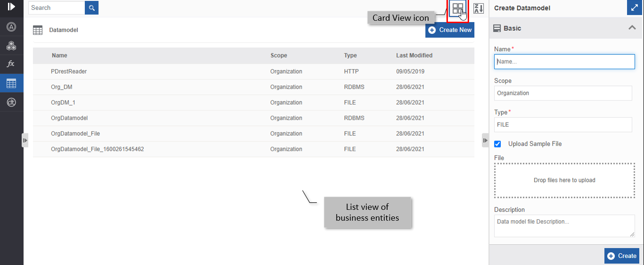Collapse the right panel handle
Viewport: 644px width, 265px height.
pyautogui.click(x=485, y=140)
